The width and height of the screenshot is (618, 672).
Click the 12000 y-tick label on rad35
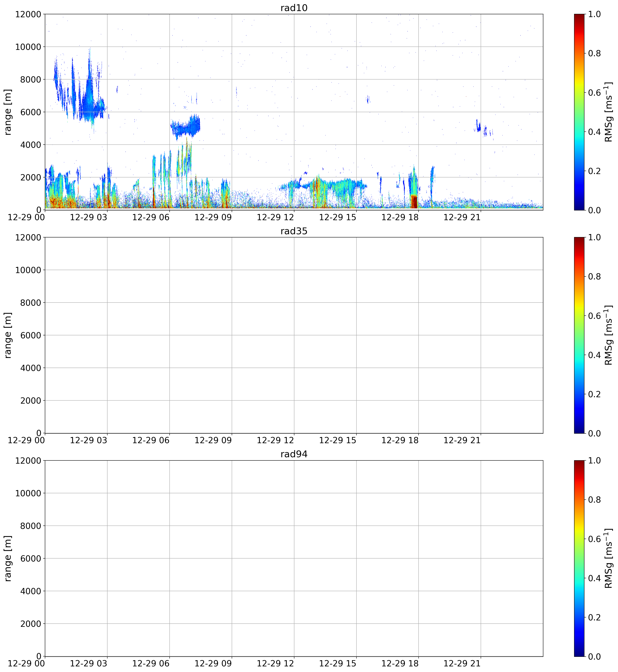[28, 237]
